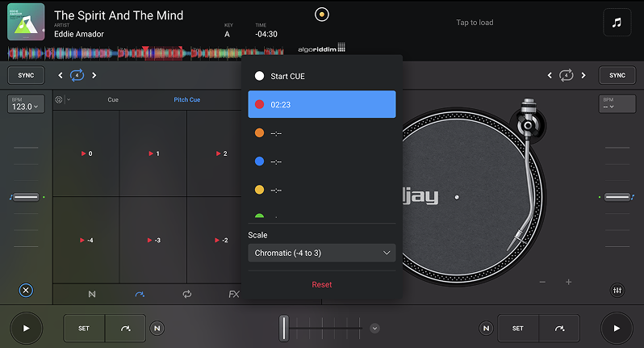Image resolution: width=644 pixels, height=348 pixels.
Task: Select the loop icon in pad toolbar
Action: [x=187, y=294]
